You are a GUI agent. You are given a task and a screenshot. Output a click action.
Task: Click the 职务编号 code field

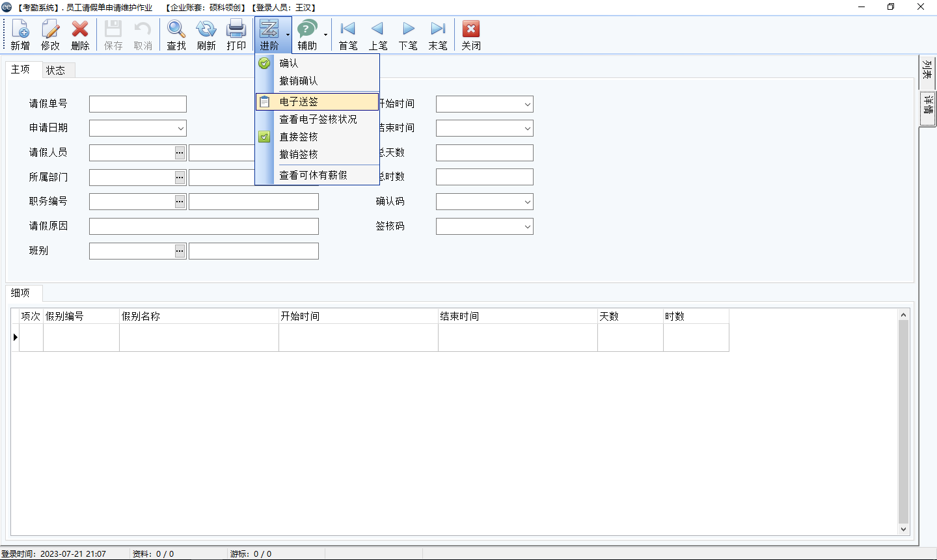click(x=132, y=202)
